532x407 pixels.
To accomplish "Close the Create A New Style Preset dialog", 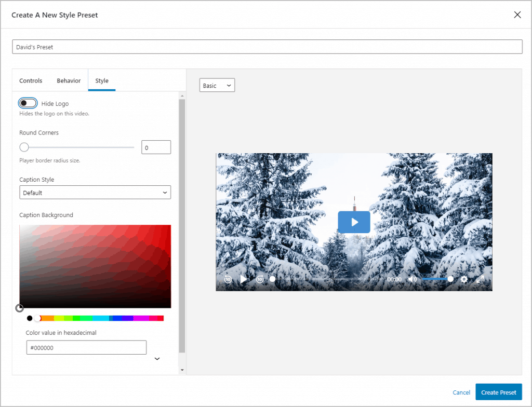I will (x=517, y=15).
